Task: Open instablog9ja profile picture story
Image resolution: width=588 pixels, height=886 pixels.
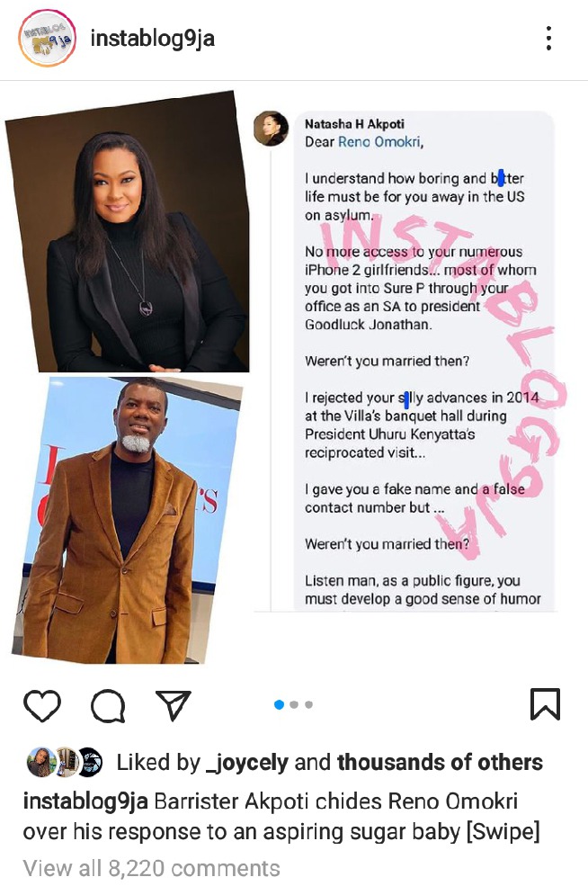Action: [x=47, y=39]
